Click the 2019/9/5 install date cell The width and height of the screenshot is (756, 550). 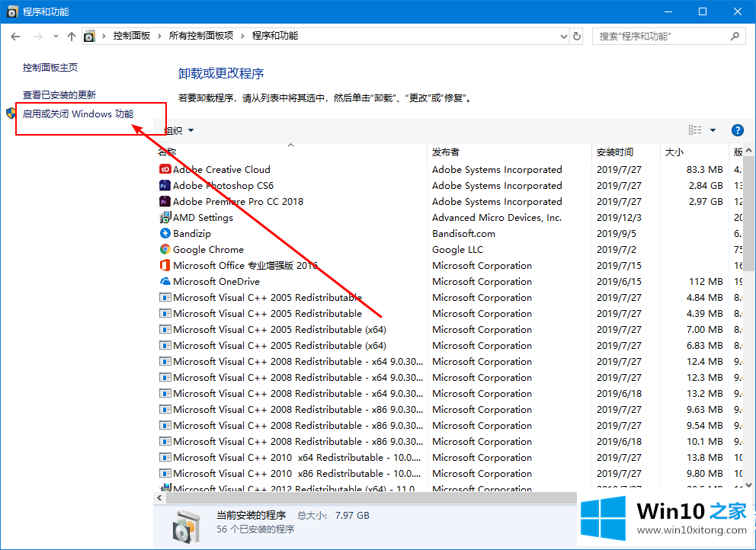click(617, 233)
